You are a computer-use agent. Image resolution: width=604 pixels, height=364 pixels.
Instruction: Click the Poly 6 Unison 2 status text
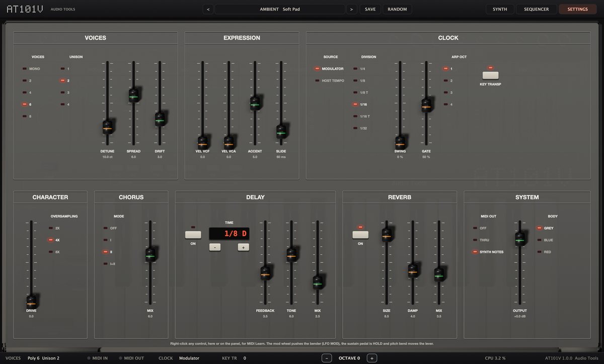point(43,358)
